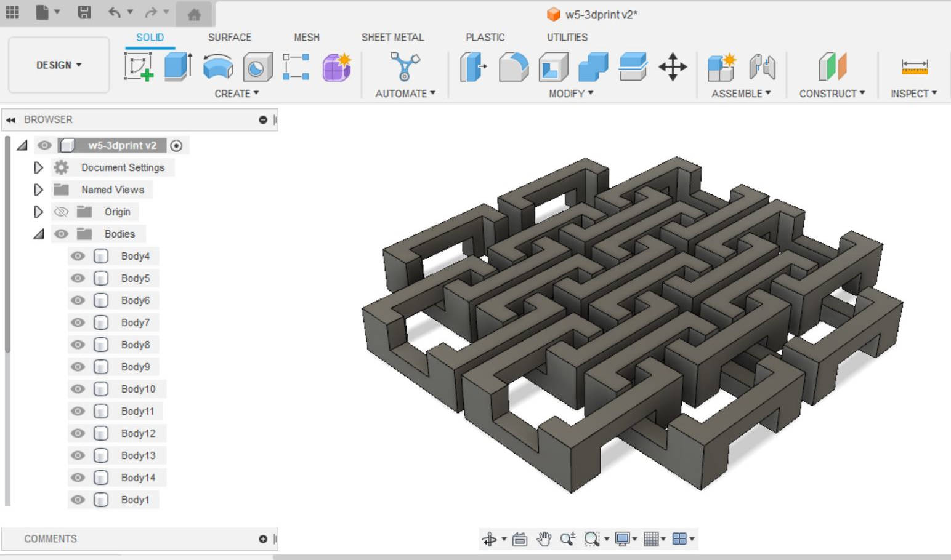
Task: Select the Pan hand tool
Action: point(544,539)
